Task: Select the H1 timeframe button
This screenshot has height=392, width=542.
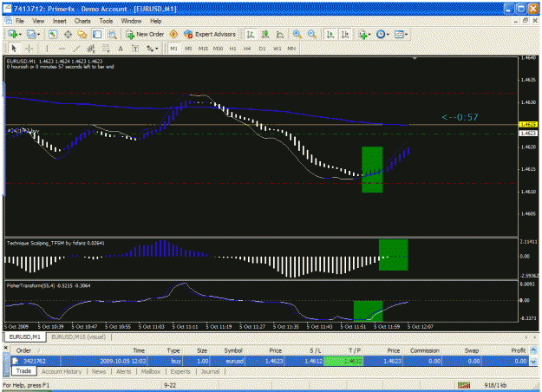Action: click(x=232, y=49)
